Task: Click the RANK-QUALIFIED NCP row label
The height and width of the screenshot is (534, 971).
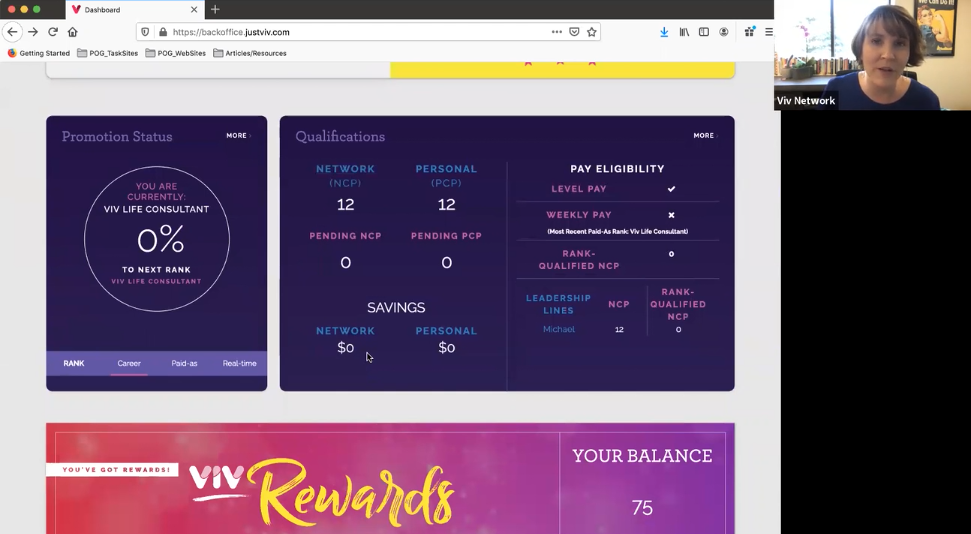Action: pos(578,260)
